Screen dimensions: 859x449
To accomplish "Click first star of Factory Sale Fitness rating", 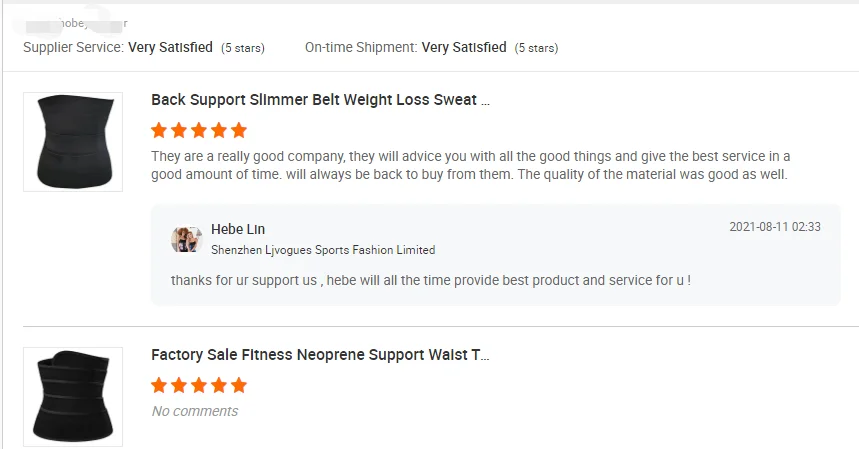I will 159,386.
